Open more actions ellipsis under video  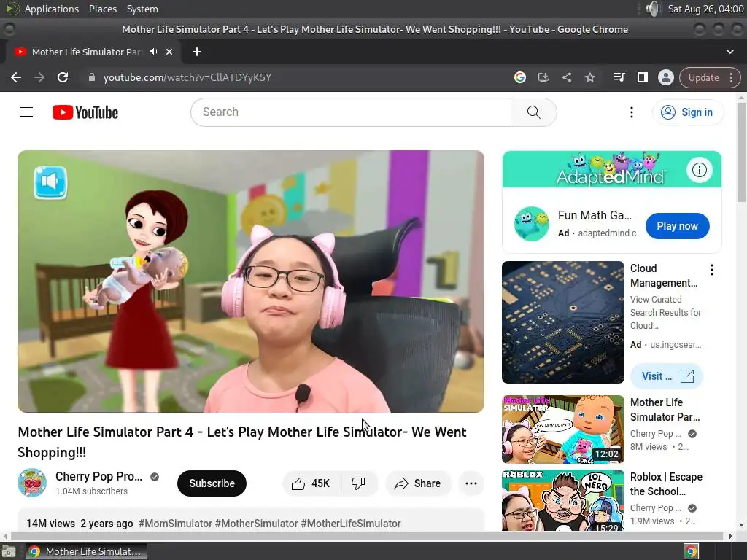pyautogui.click(x=471, y=483)
